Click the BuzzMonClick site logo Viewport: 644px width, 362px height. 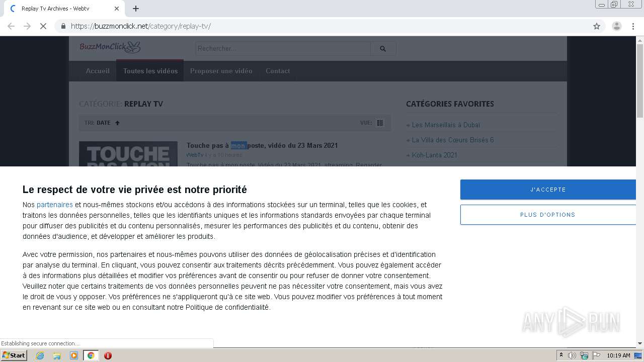pyautogui.click(x=110, y=47)
